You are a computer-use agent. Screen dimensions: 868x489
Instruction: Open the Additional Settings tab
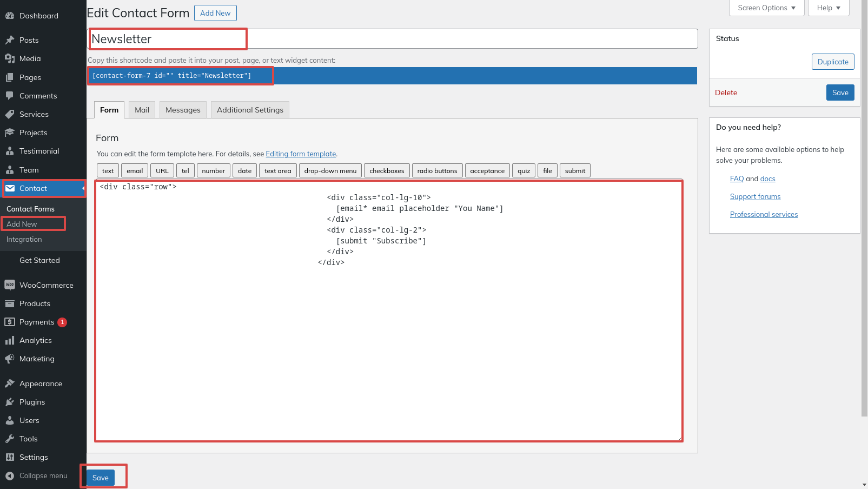point(250,110)
